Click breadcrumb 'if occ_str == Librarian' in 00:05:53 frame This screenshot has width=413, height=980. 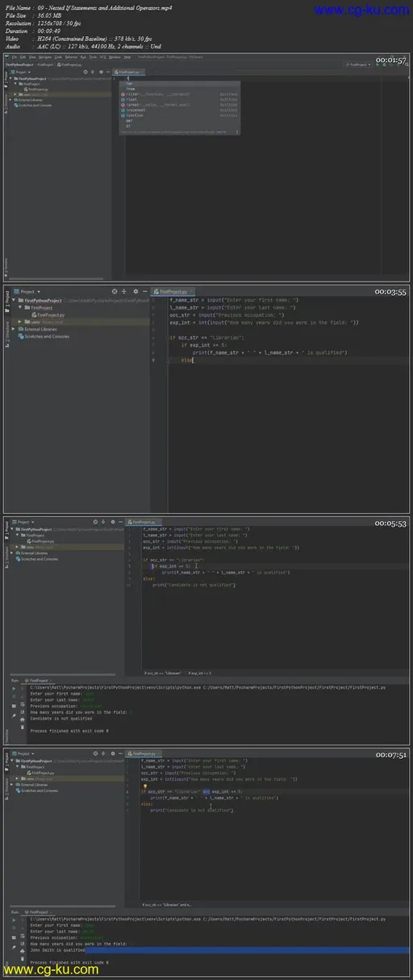pyautogui.click(x=163, y=672)
